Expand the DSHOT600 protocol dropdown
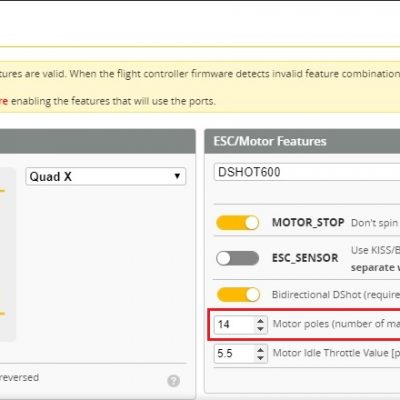Screen dimensions: 400x400 pyautogui.click(x=307, y=172)
